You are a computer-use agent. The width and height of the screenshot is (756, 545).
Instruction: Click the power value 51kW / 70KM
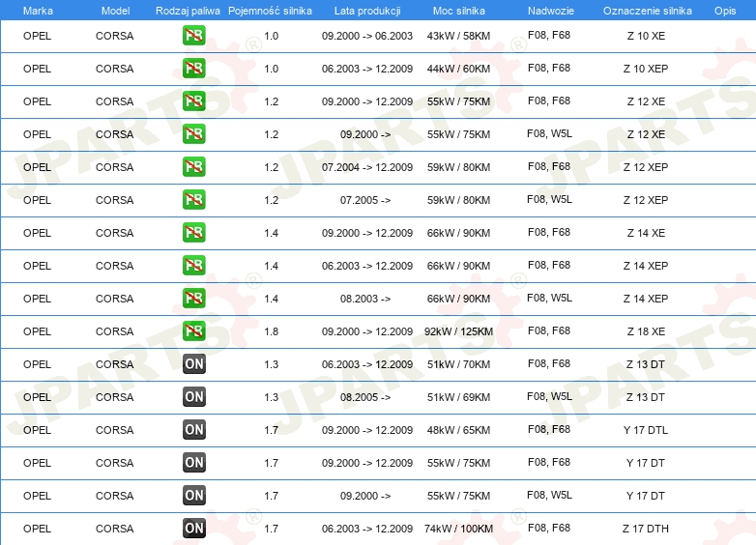pyautogui.click(x=458, y=364)
